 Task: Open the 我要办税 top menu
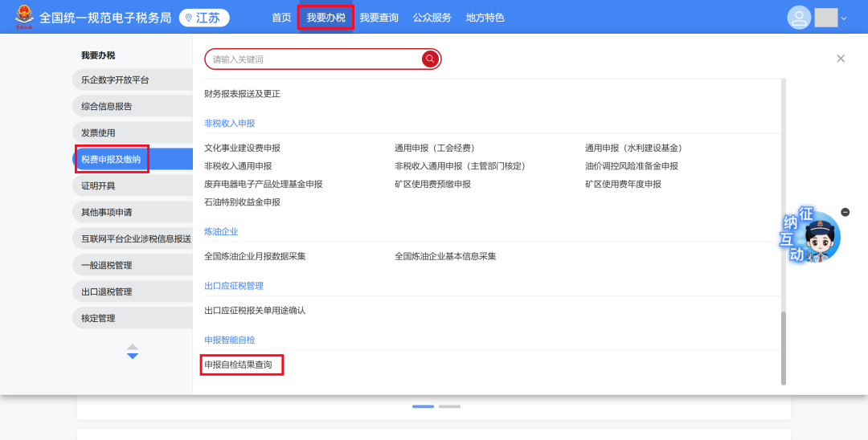tap(325, 18)
